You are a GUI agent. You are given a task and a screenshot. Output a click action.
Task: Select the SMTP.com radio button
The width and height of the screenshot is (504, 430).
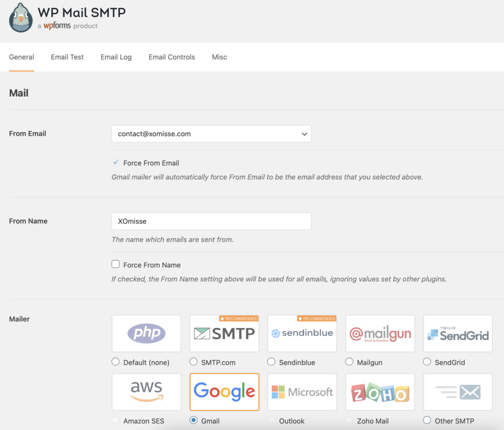[x=193, y=362]
